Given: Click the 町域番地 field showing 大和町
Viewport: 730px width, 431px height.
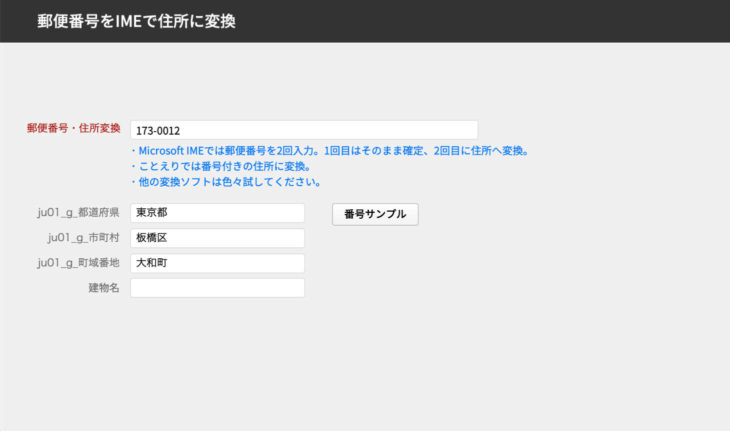Looking at the screenshot, I should point(217,263).
